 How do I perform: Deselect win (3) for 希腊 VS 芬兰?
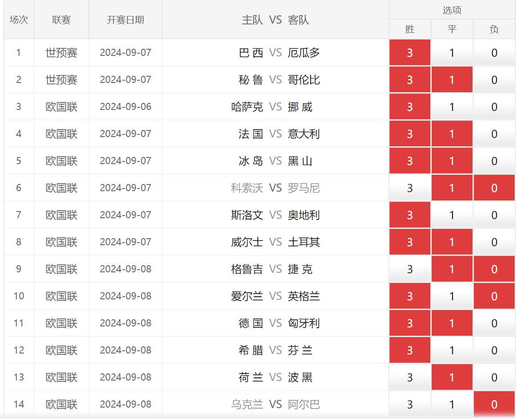coord(410,350)
